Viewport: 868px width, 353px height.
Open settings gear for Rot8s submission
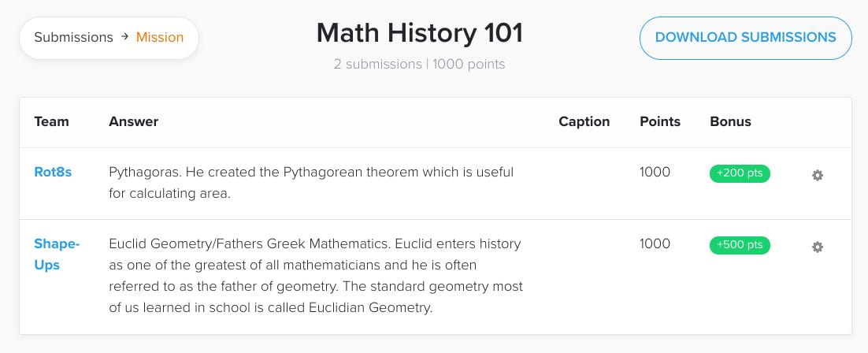[817, 175]
